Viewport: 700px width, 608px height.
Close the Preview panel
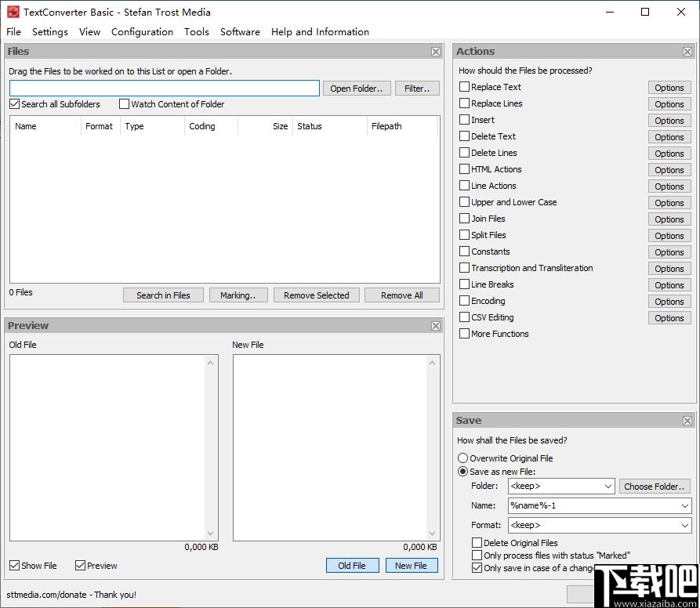436,326
